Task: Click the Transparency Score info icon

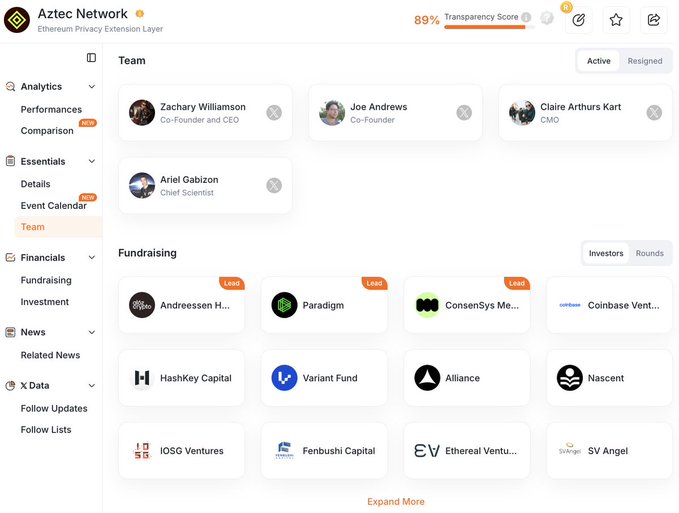Action: 526,17
